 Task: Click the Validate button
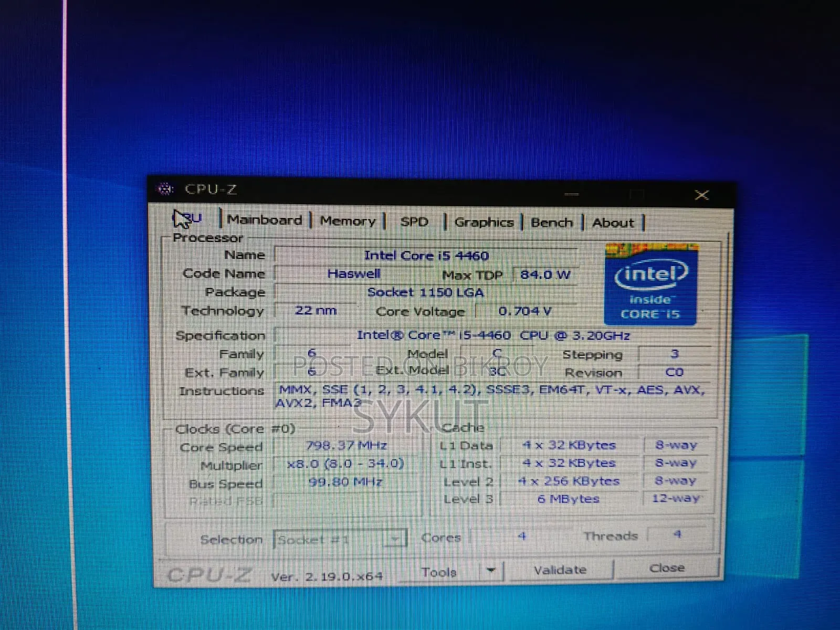point(560,570)
